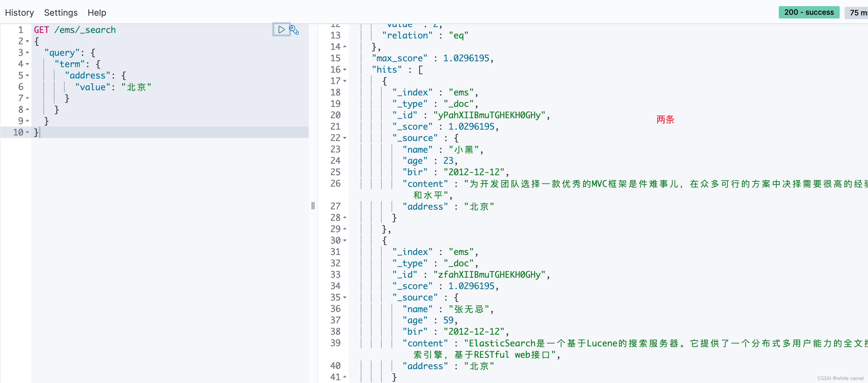Open the Settings menu
This screenshot has height=383, width=868.
(x=61, y=13)
